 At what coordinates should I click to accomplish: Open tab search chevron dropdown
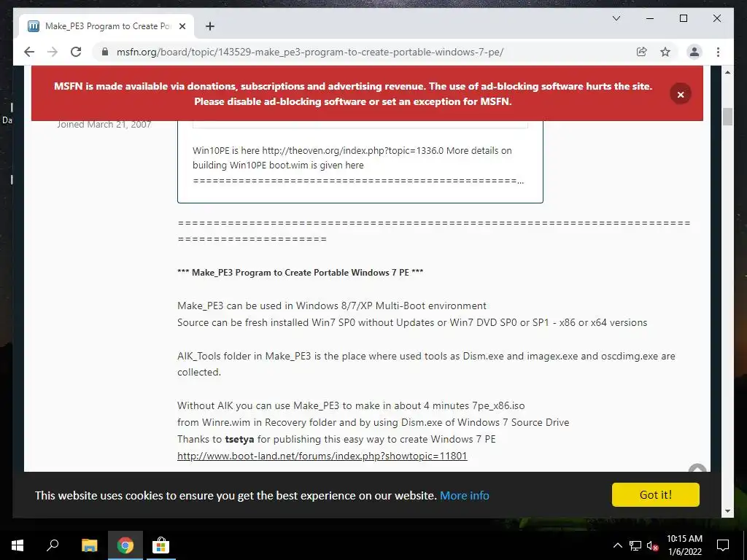coord(616,18)
